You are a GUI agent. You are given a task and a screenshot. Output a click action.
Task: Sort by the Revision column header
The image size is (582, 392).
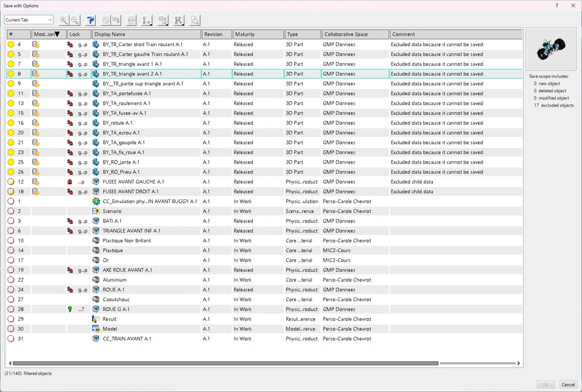(217, 34)
